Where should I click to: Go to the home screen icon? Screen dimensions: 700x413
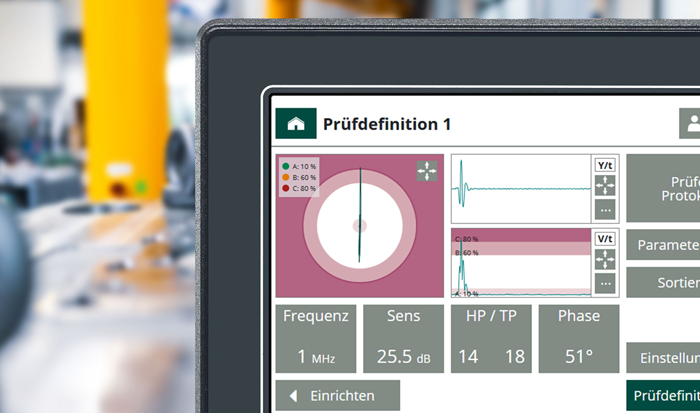click(296, 123)
